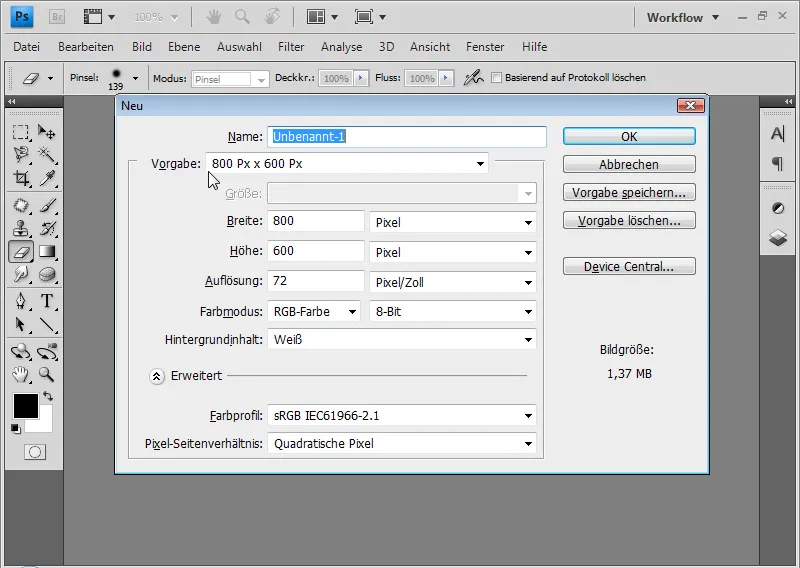Select the 3D Rotate tool
Viewport: 800px width, 568px height.
click(x=20, y=352)
